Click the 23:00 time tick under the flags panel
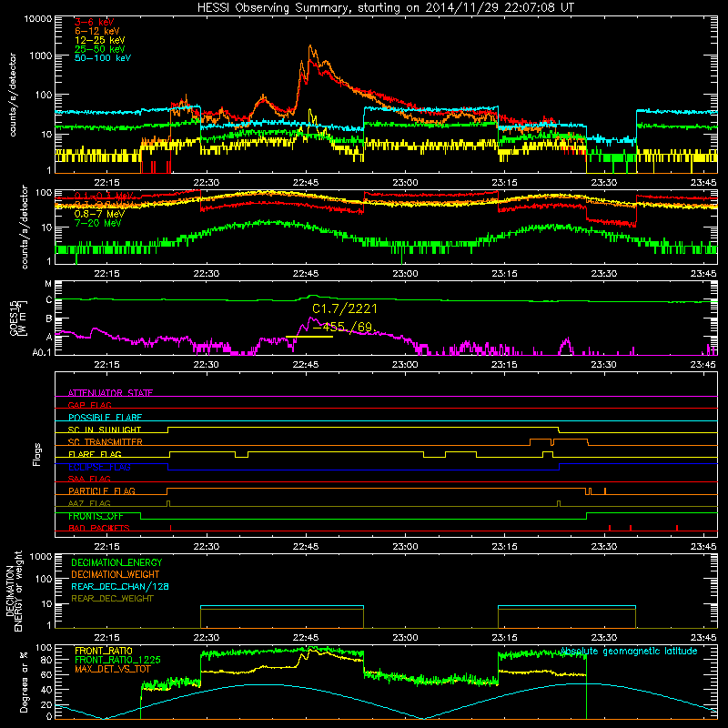 pyautogui.click(x=405, y=547)
